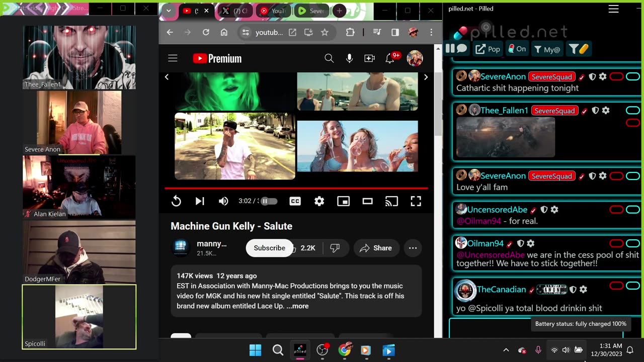This screenshot has height=362, width=644.
Task: Open the YouTube create video icon
Action: [x=369, y=58]
